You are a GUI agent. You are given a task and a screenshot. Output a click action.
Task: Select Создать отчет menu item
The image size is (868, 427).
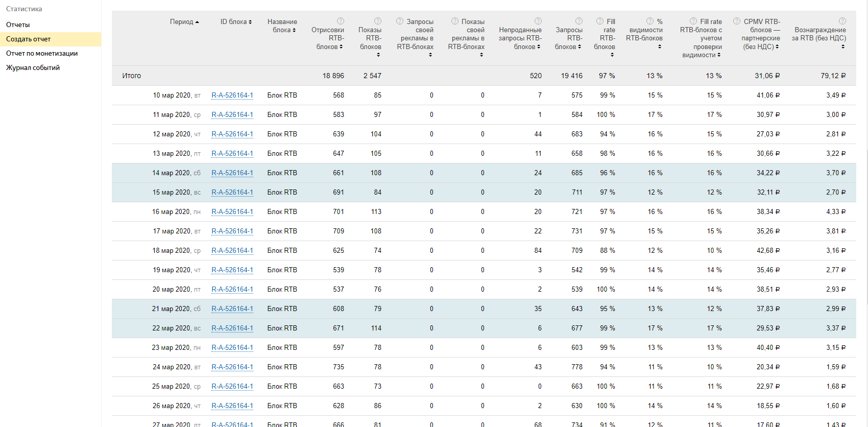click(29, 39)
